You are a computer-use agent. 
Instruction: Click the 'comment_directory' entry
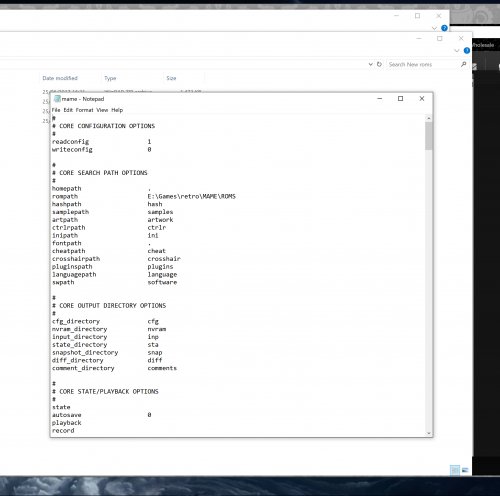point(83,368)
